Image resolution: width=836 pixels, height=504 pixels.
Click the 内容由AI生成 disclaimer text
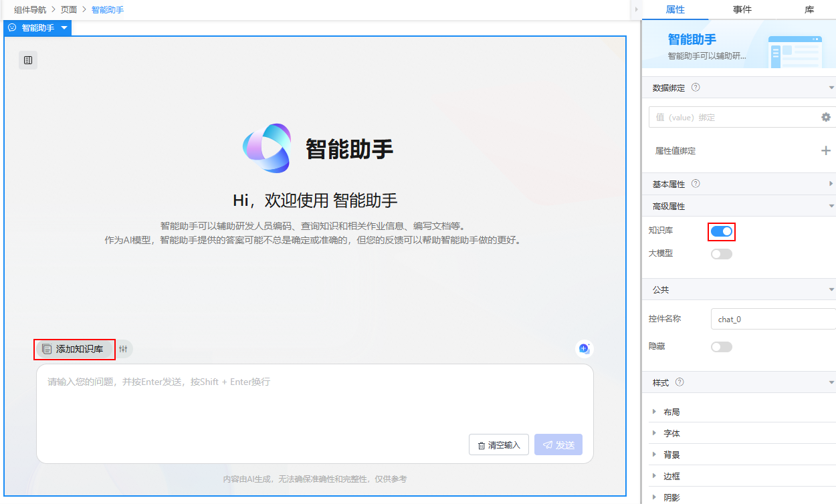(x=315, y=479)
